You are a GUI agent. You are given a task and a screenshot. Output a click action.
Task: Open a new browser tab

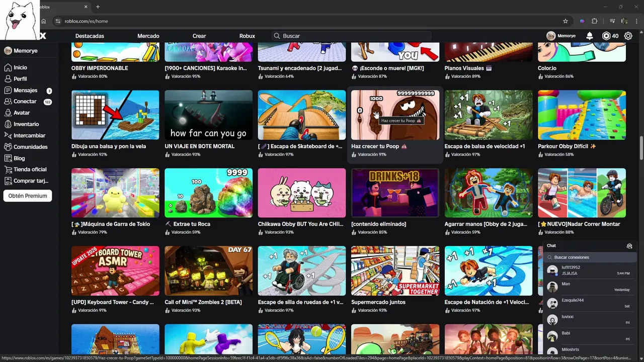pyautogui.click(x=98, y=7)
